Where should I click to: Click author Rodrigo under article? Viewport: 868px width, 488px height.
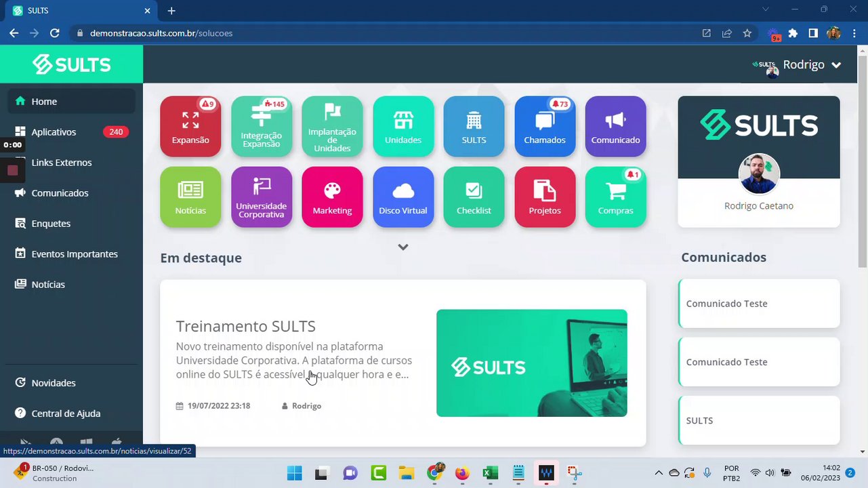(306, 406)
